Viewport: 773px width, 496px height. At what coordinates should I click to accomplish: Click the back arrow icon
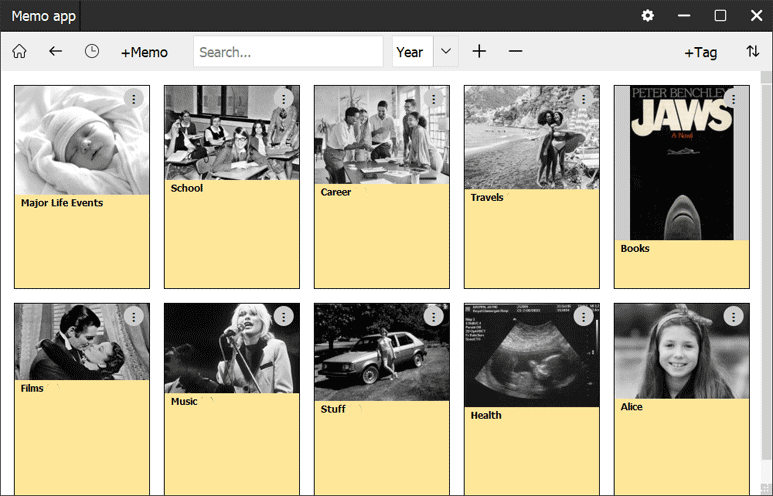coord(56,52)
